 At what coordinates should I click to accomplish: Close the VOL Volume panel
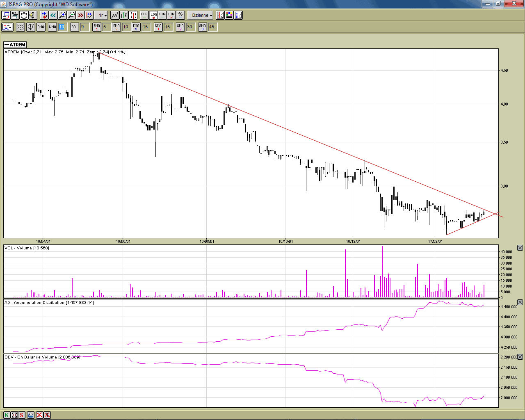[x=520, y=248]
